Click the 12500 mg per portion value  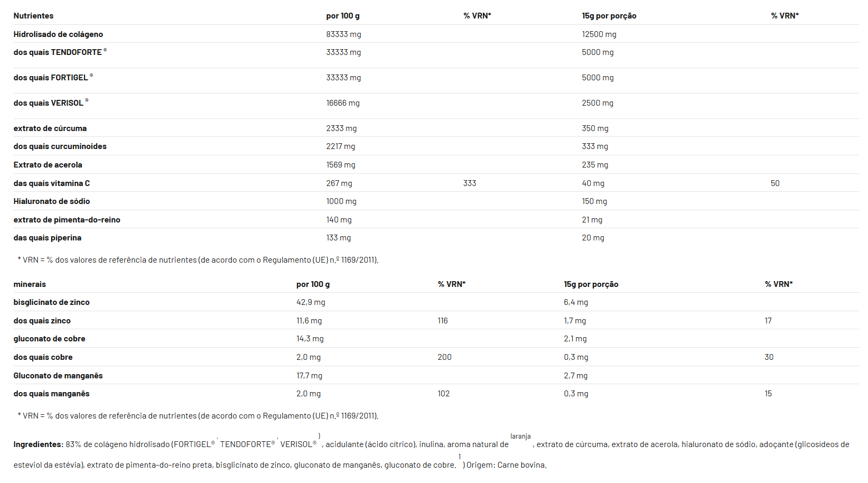point(599,34)
